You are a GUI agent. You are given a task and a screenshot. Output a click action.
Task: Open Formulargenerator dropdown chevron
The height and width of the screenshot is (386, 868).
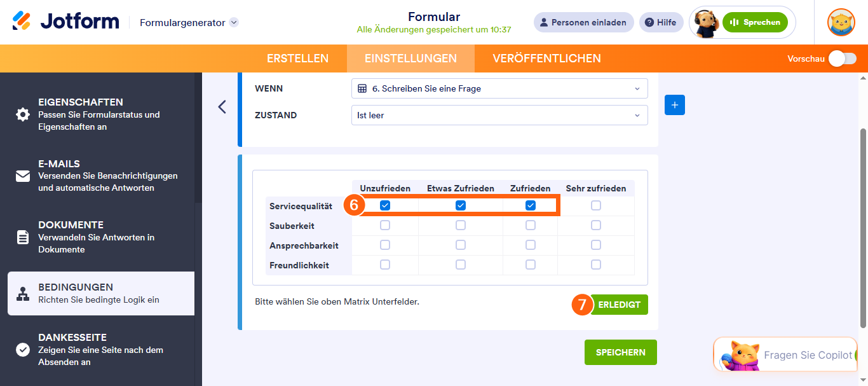234,22
